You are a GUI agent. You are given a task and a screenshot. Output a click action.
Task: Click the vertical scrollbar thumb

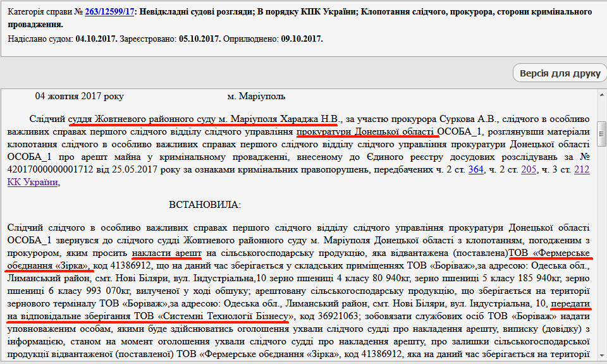(601, 133)
